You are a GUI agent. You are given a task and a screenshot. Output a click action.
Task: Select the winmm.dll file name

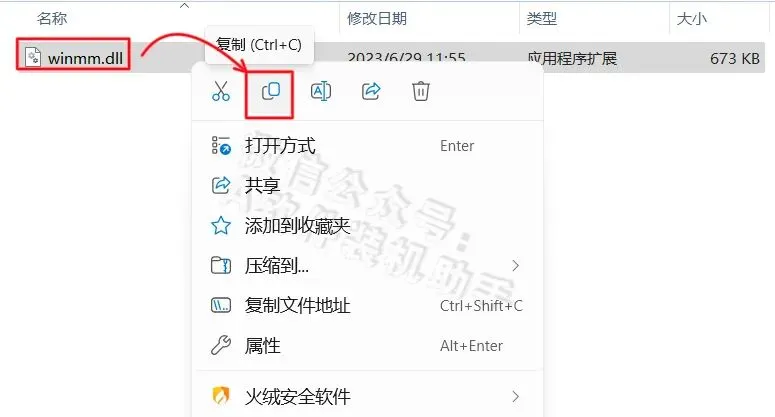point(85,58)
